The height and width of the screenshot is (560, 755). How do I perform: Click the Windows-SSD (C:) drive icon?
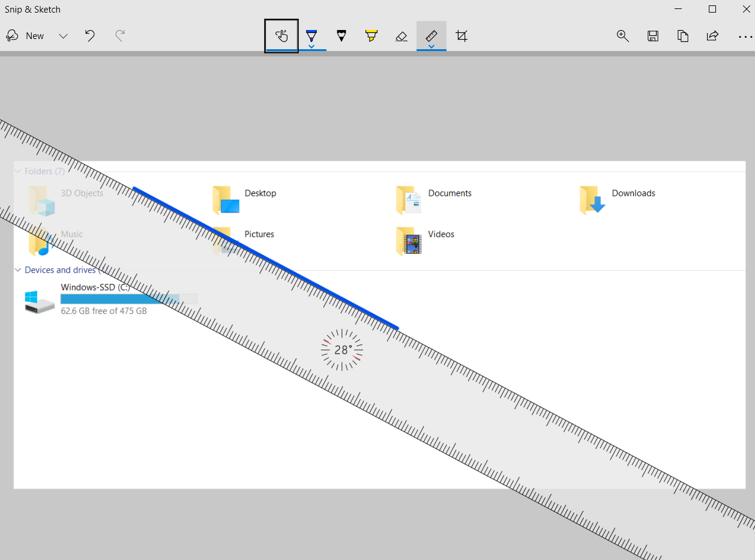click(x=40, y=301)
